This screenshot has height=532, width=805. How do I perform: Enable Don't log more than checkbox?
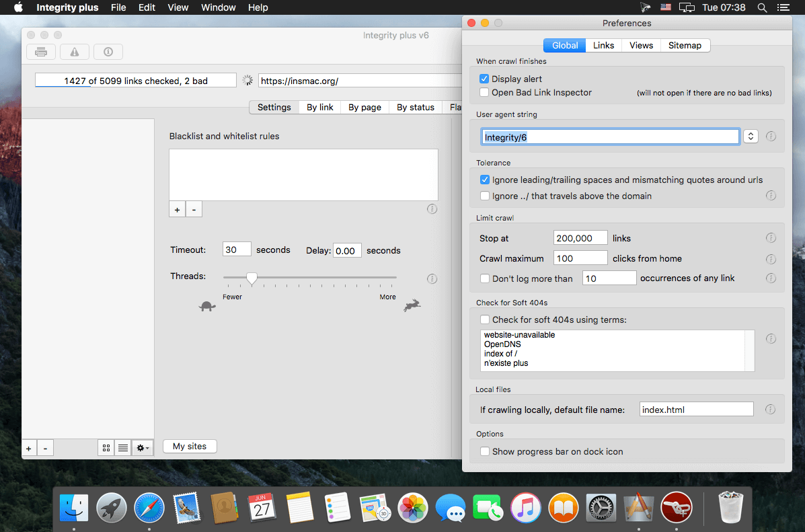485,278
